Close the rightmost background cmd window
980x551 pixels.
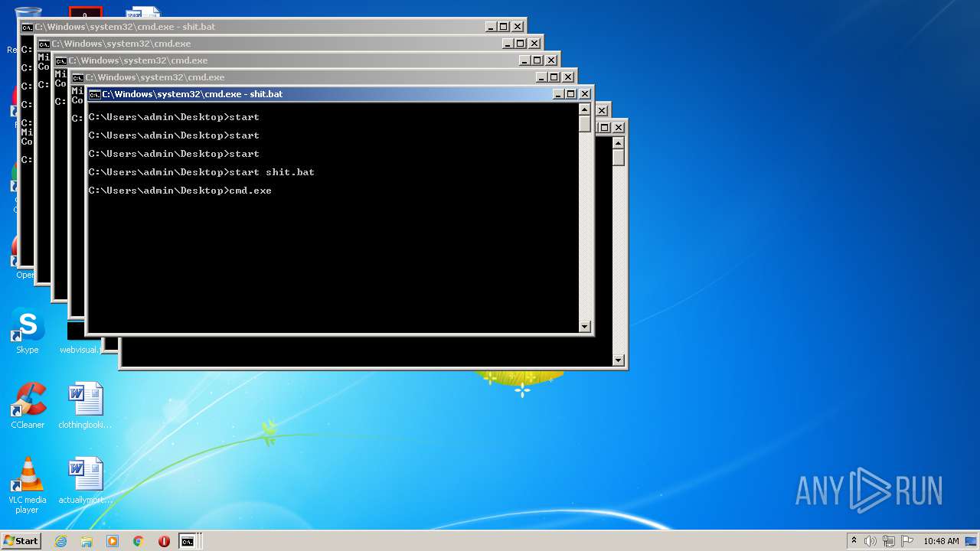tap(619, 128)
